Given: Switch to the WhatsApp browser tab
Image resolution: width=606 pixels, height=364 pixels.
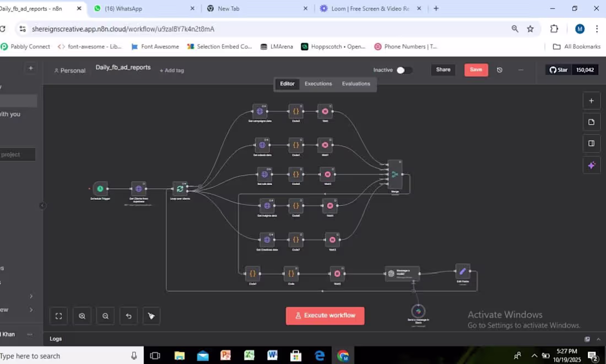Looking at the screenshot, I should click(145, 8).
